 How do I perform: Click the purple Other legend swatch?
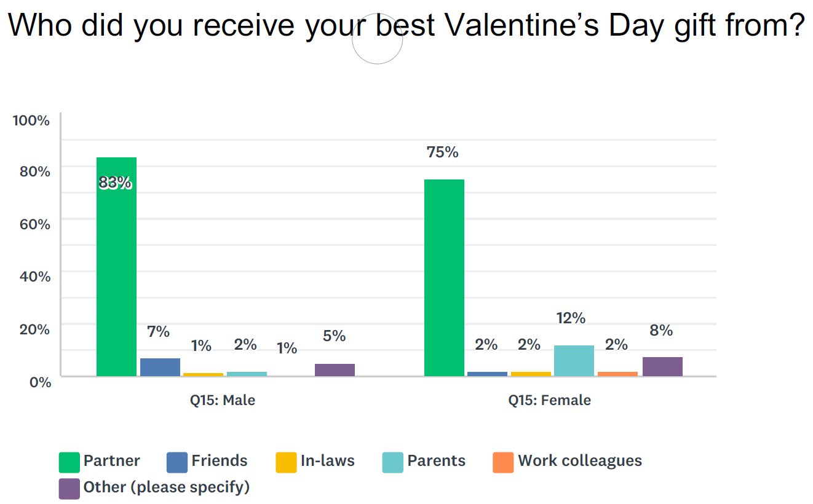69,489
